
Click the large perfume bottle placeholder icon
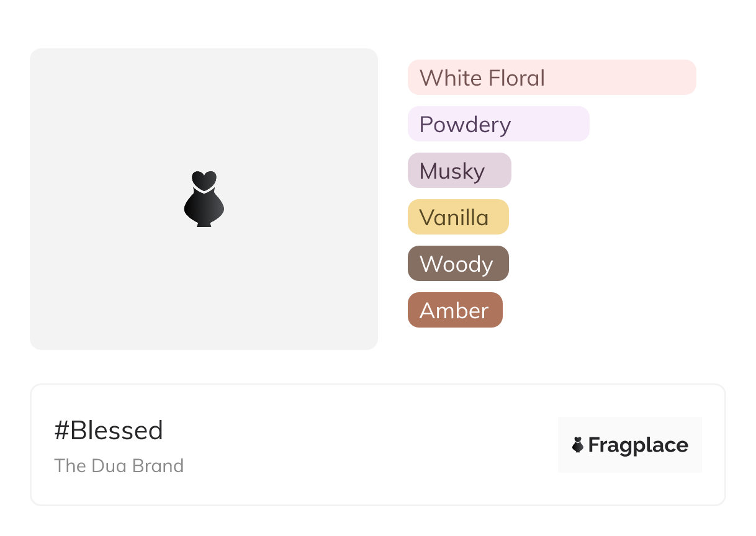[x=204, y=199]
